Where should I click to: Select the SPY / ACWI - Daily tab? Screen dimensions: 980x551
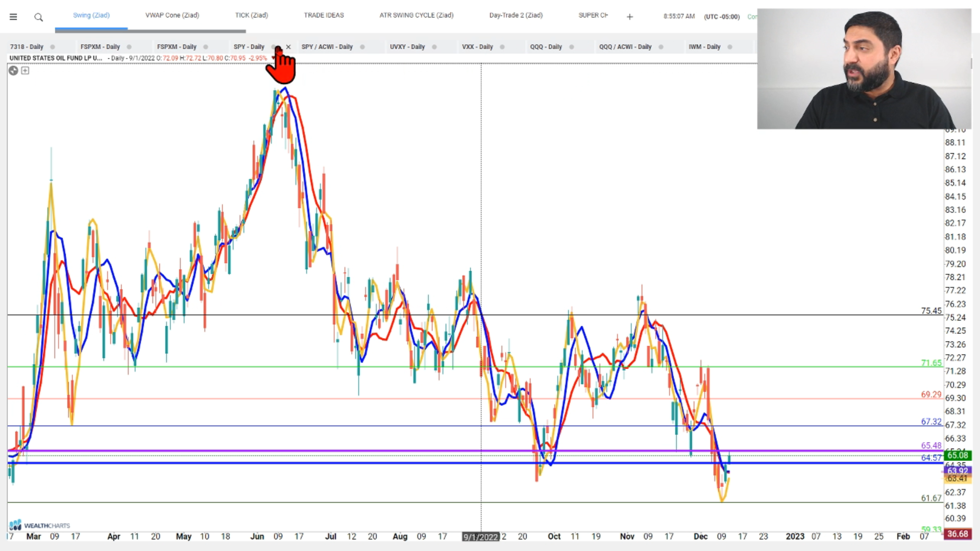327,47
